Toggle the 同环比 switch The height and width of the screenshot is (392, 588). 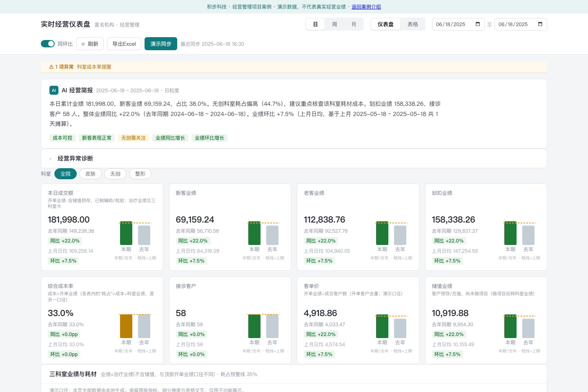tap(48, 44)
